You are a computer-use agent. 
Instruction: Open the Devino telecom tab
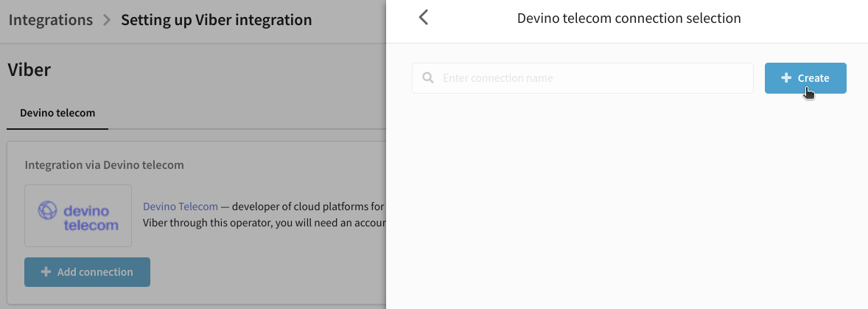click(x=57, y=113)
